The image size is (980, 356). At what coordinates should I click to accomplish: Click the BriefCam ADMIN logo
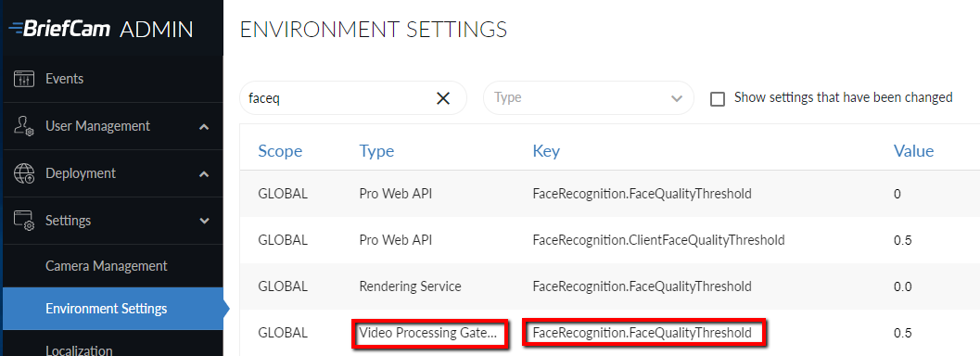[x=101, y=28]
